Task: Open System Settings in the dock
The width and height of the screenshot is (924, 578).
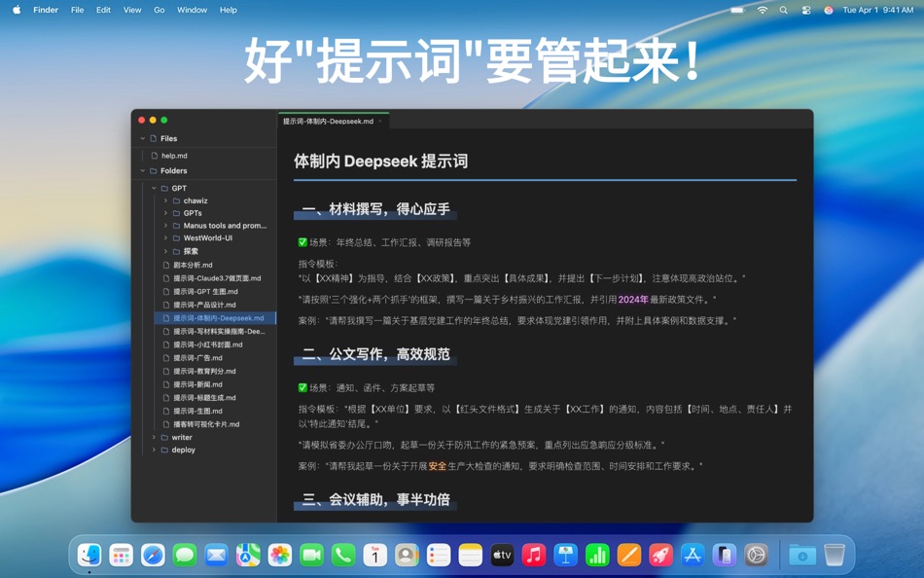Action: point(756,555)
